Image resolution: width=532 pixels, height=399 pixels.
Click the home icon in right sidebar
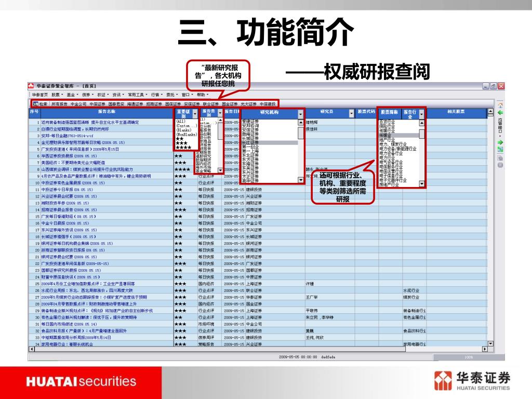[500, 105]
